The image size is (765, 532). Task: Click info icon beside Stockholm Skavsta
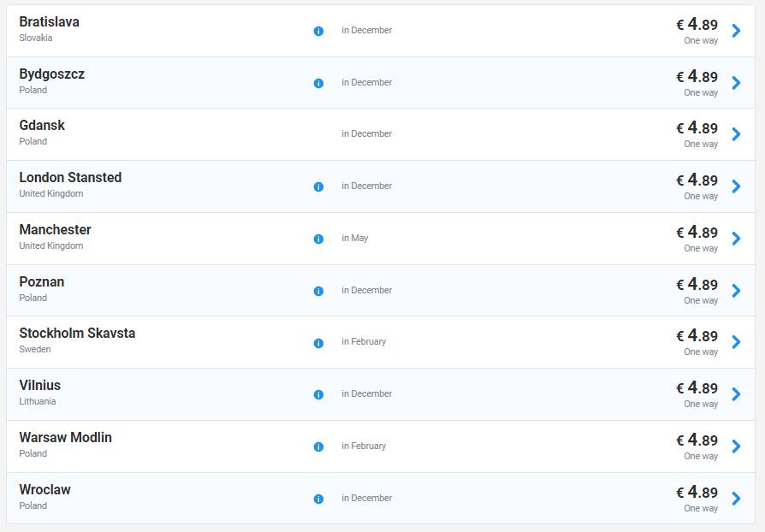pos(318,343)
